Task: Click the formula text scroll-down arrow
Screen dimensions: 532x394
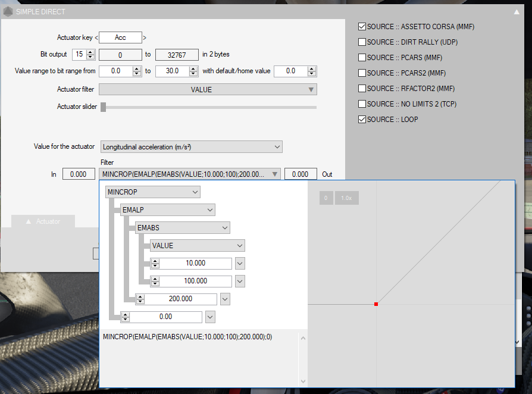Action: click(x=303, y=382)
